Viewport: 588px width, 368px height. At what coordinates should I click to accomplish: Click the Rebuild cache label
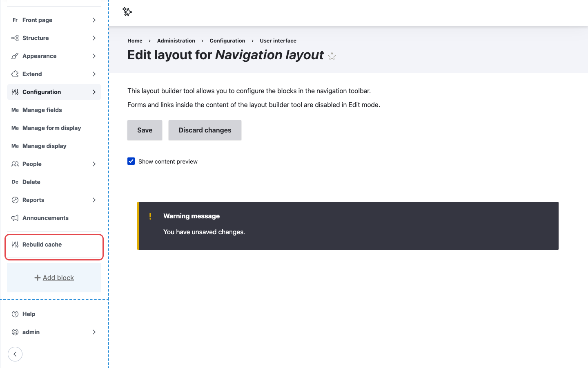[x=42, y=245]
